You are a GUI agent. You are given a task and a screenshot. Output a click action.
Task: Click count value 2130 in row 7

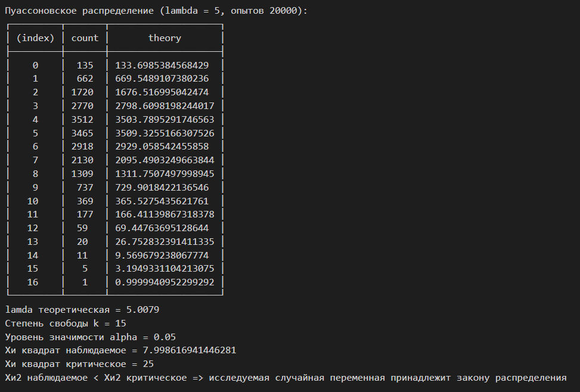click(82, 160)
